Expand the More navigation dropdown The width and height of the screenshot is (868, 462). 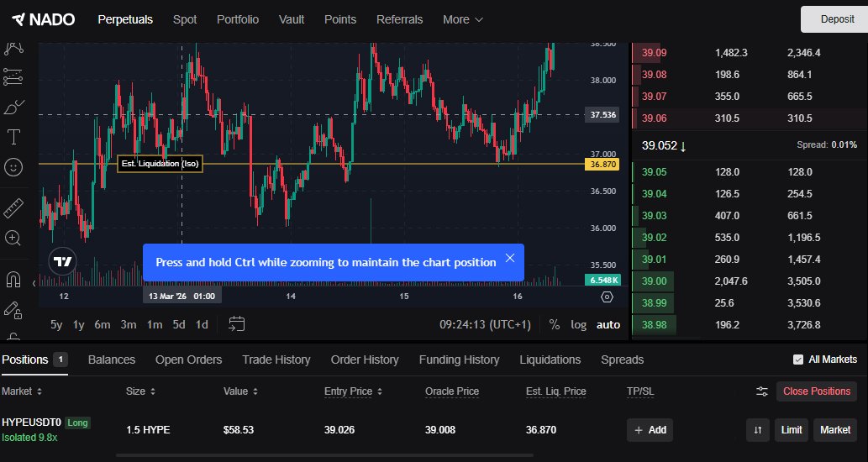(x=463, y=19)
